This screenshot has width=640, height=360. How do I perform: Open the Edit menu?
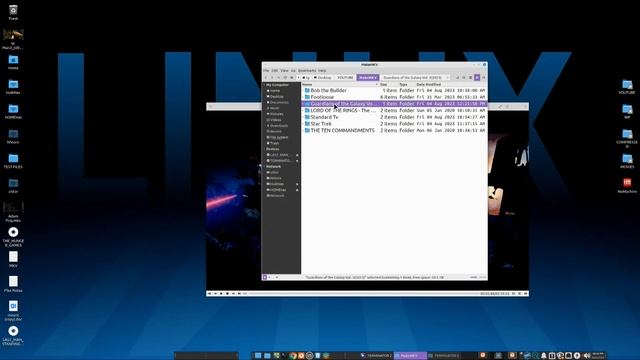point(275,71)
